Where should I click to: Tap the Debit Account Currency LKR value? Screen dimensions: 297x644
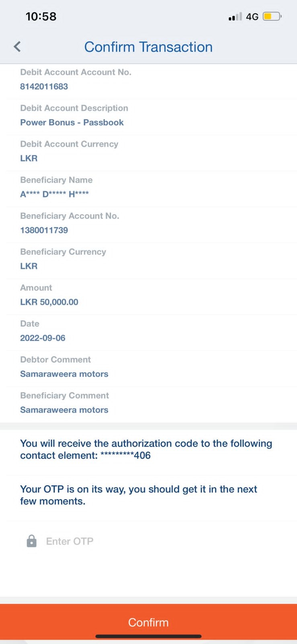[x=29, y=158]
